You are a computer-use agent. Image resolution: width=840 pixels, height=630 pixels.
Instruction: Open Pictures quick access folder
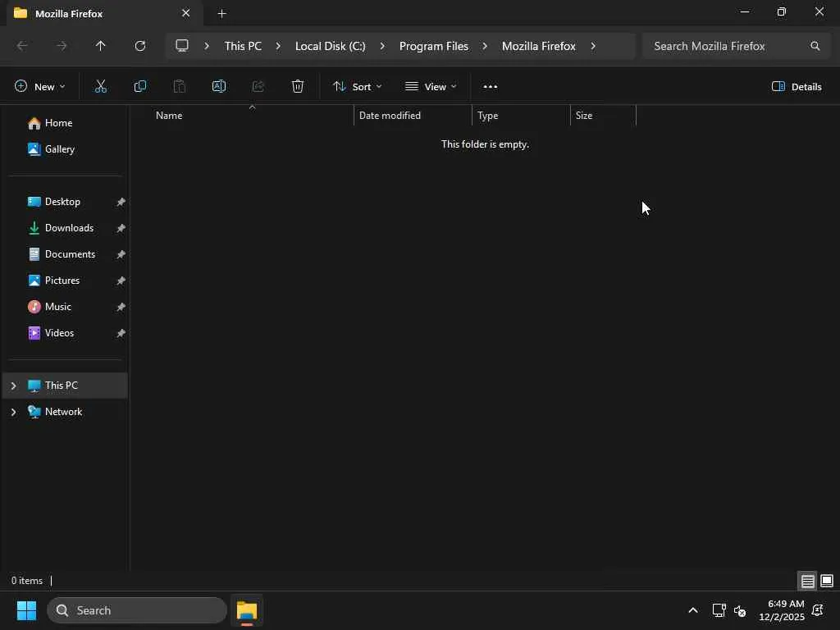coord(65,281)
